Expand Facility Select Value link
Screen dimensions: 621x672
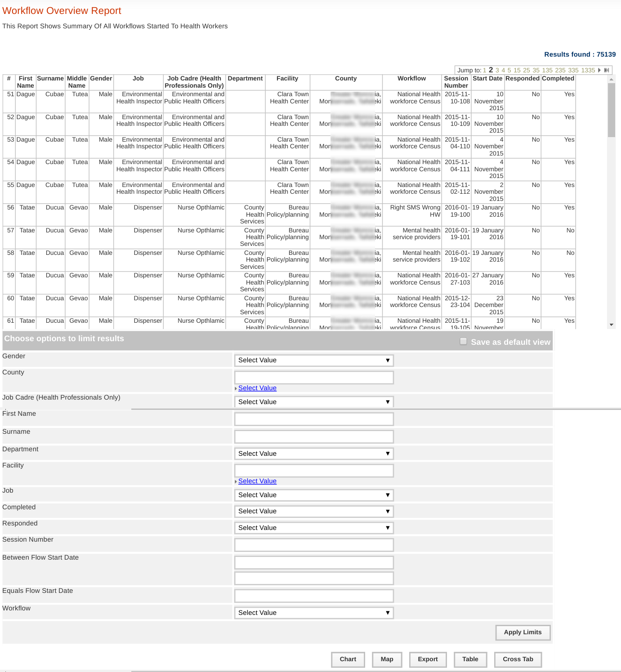tap(257, 481)
